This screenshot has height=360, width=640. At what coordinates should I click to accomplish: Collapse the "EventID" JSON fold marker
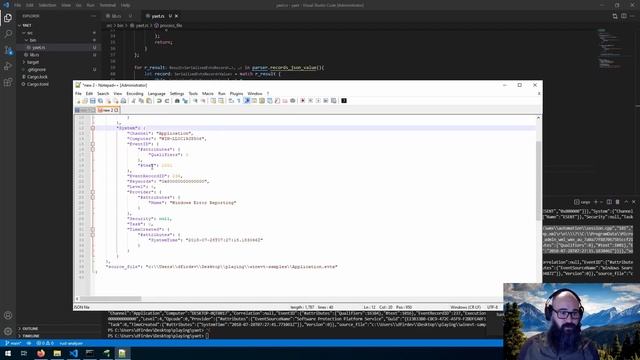coord(93,144)
